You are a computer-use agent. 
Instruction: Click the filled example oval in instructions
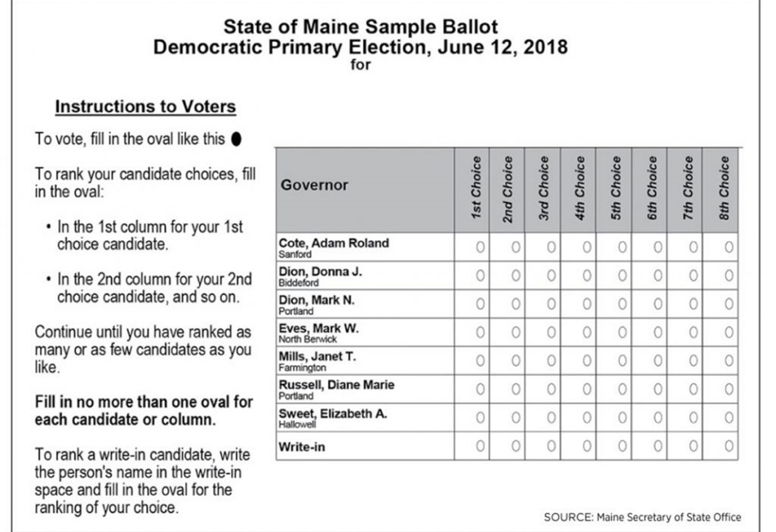point(236,140)
